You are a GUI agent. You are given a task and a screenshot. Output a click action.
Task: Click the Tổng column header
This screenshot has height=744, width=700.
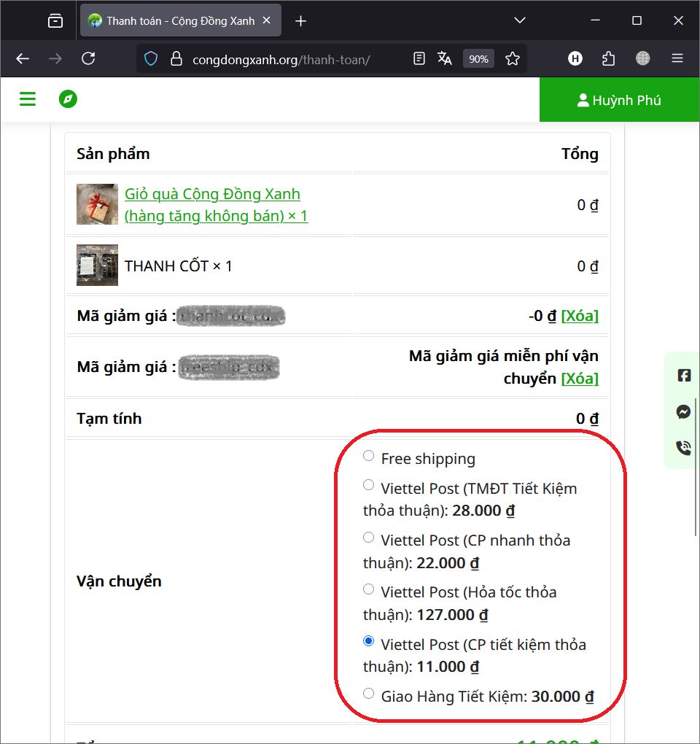click(x=580, y=154)
